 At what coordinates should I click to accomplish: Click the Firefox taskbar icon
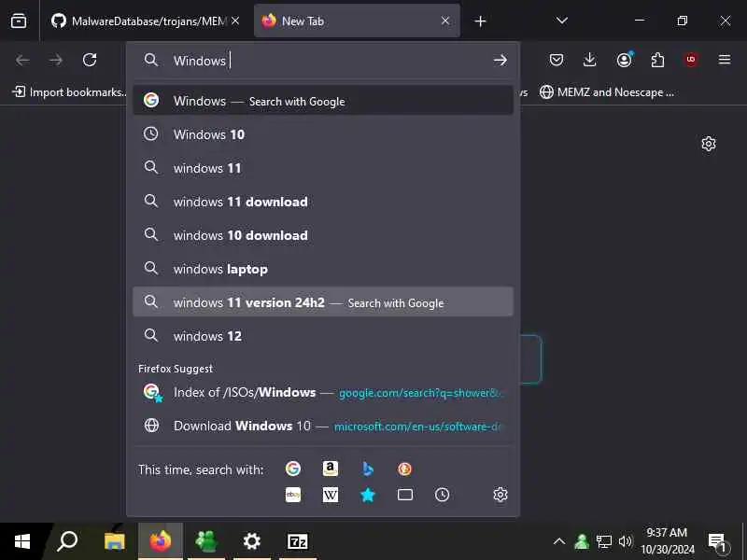click(160, 541)
